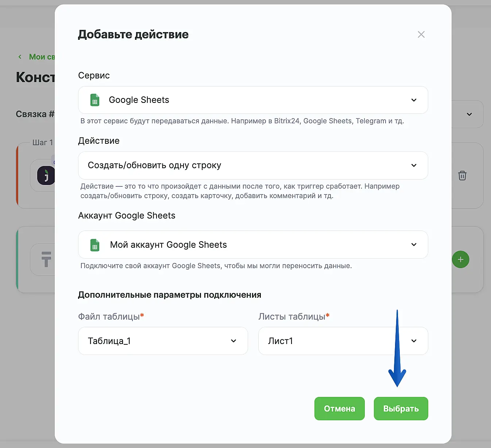Close the Добавьте действие dialog

point(421,35)
